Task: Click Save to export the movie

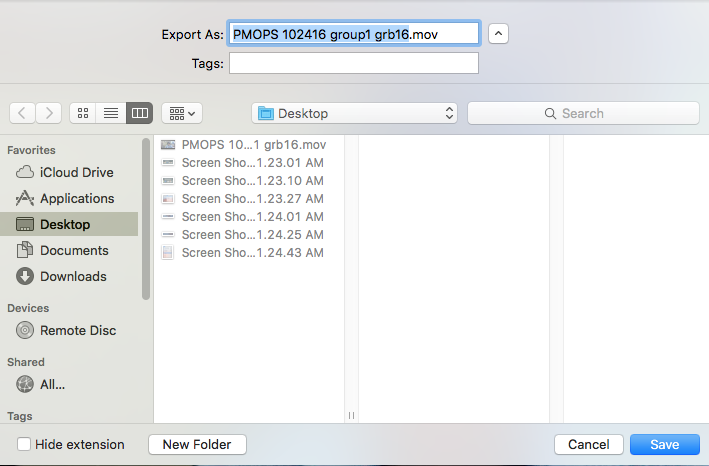Action: (665, 445)
